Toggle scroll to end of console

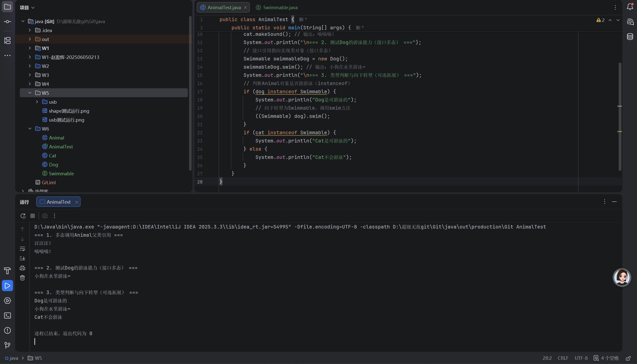22,258
